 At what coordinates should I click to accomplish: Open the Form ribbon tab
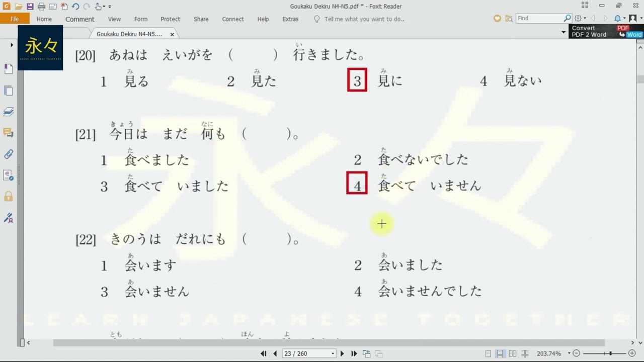[141, 19]
